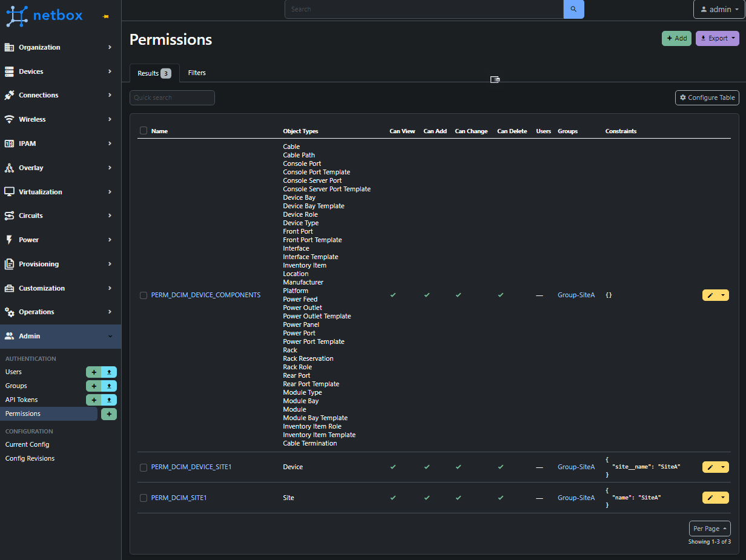Open the admin user dropdown
The width and height of the screenshot is (746, 560).
(718, 9)
